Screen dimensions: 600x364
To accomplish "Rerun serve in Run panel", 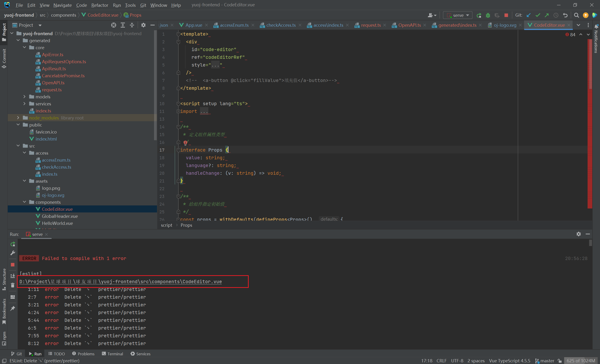I will (x=13, y=244).
